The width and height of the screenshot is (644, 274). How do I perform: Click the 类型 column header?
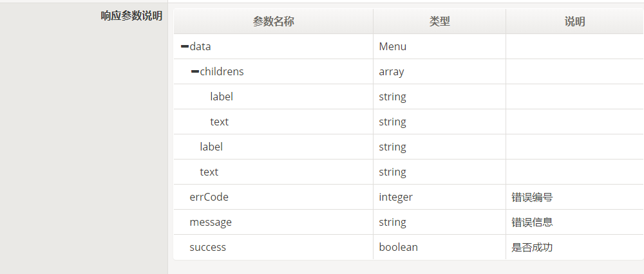click(x=439, y=21)
